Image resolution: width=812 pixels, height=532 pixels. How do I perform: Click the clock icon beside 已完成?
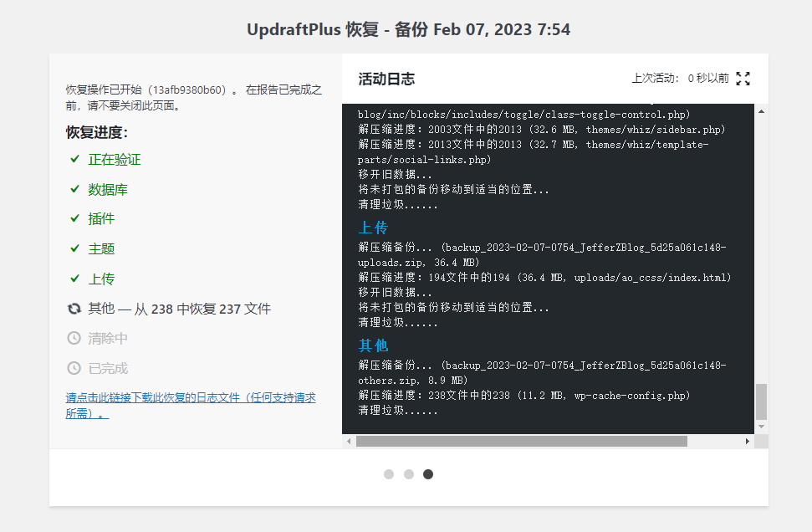click(74, 368)
